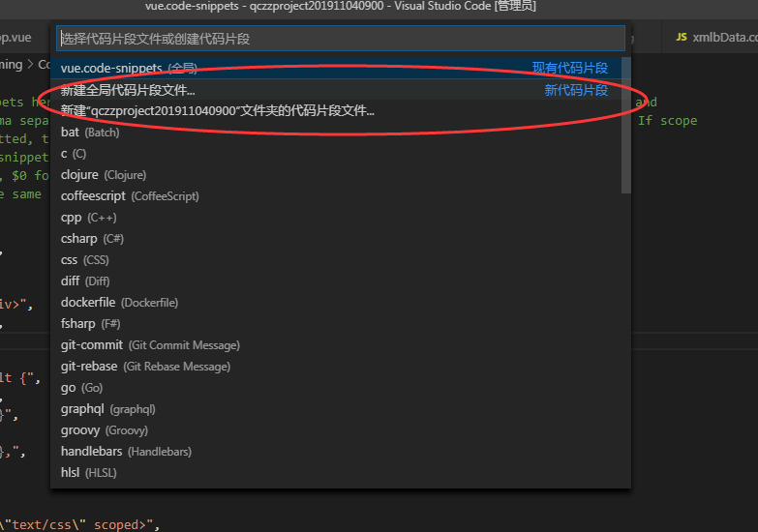Select the clojure snippet language
The width and height of the screenshot is (758, 532).
pyautogui.click(x=336, y=175)
